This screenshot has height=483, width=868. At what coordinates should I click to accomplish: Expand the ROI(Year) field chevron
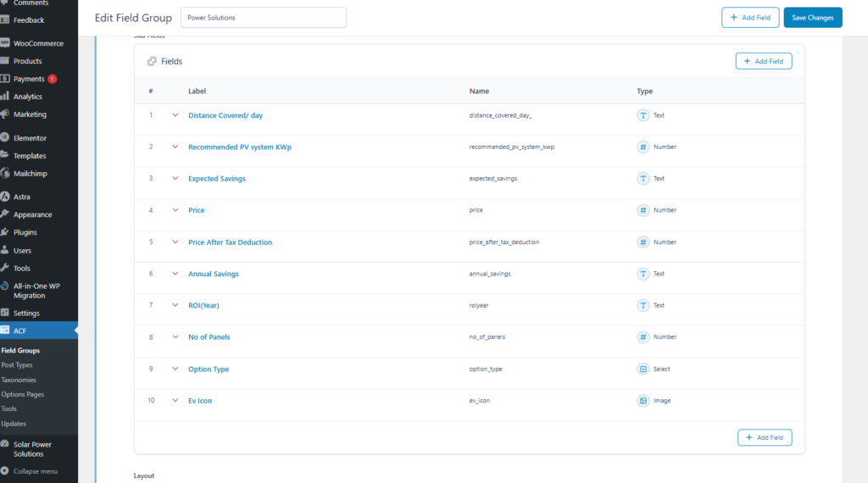175,305
